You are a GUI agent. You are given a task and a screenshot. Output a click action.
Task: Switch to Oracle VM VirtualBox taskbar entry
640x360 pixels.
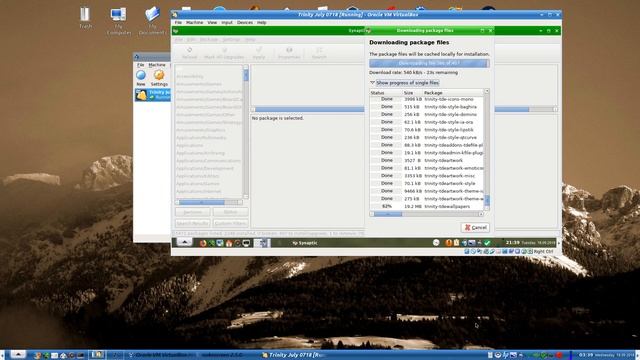pyautogui.click(x=161, y=355)
